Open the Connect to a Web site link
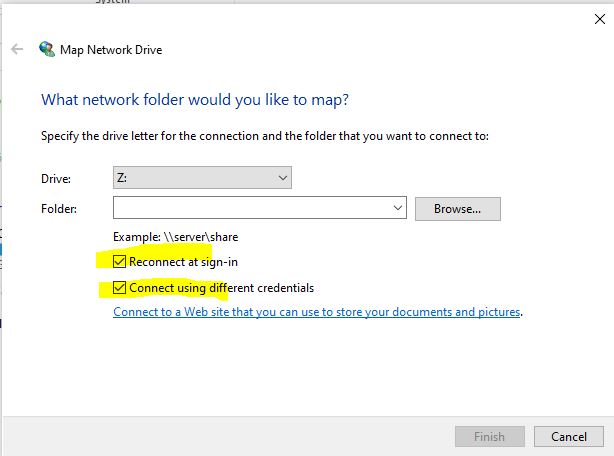 (316, 312)
